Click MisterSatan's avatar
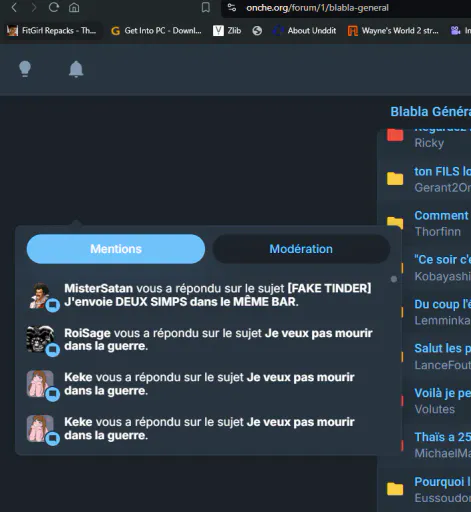 coord(40,295)
